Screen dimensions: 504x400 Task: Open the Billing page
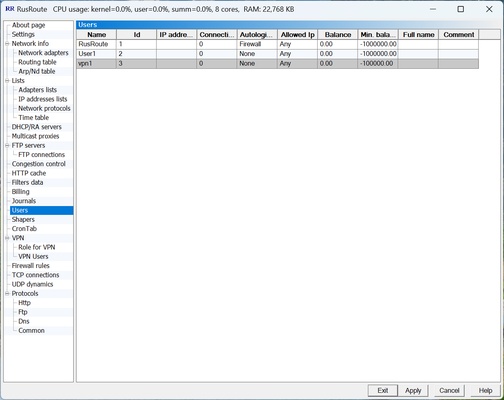pos(20,192)
